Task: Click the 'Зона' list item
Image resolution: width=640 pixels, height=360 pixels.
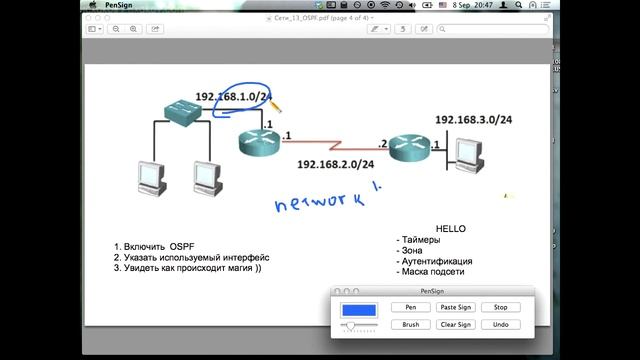Action: (412, 250)
